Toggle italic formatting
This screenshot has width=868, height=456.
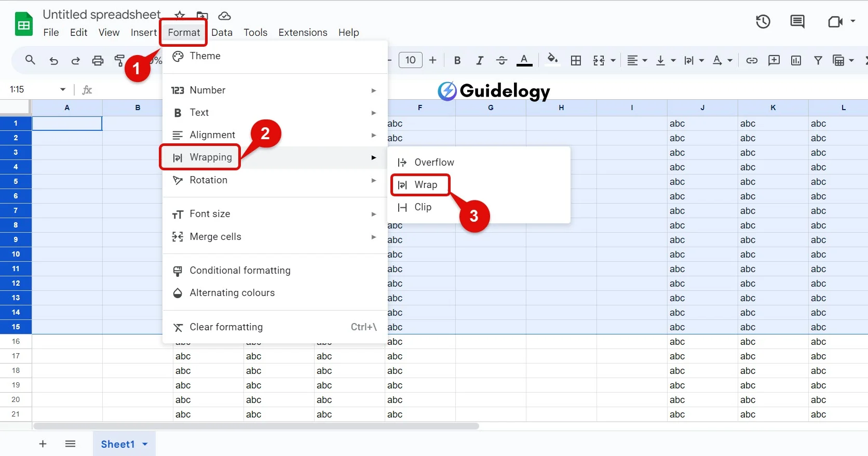(x=480, y=60)
